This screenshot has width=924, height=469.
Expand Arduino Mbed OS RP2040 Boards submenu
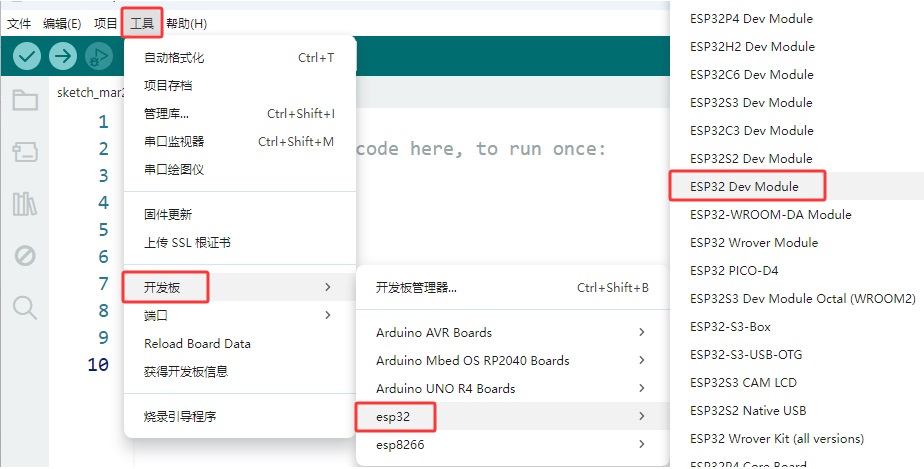tap(513, 361)
